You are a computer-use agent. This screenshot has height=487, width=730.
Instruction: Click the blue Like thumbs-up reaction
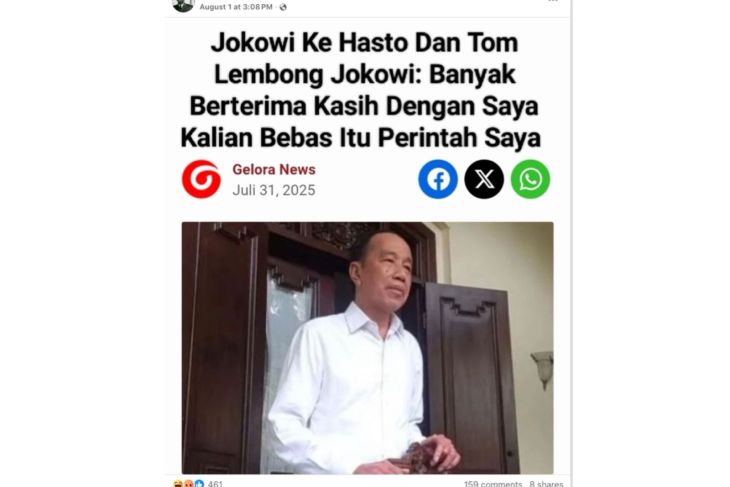click(199, 484)
